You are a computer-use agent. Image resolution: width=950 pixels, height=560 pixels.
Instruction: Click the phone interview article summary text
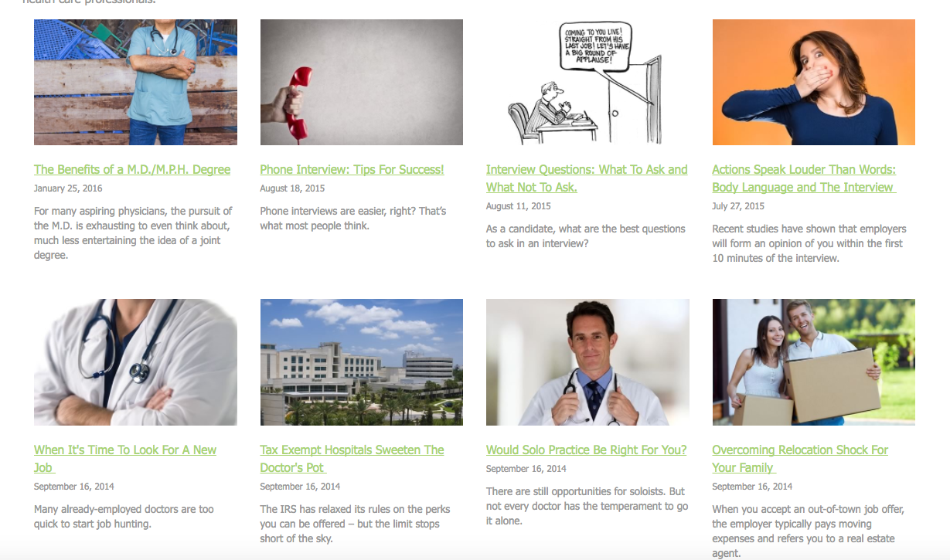pyautogui.click(x=353, y=219)
